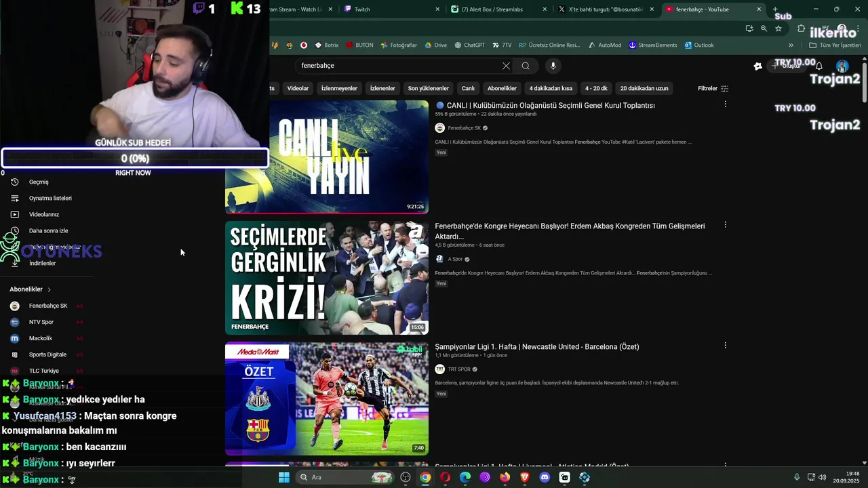Open more options for the CANLI Kulübümüzün video
The image size is (868, 488).
coord(725,104)
